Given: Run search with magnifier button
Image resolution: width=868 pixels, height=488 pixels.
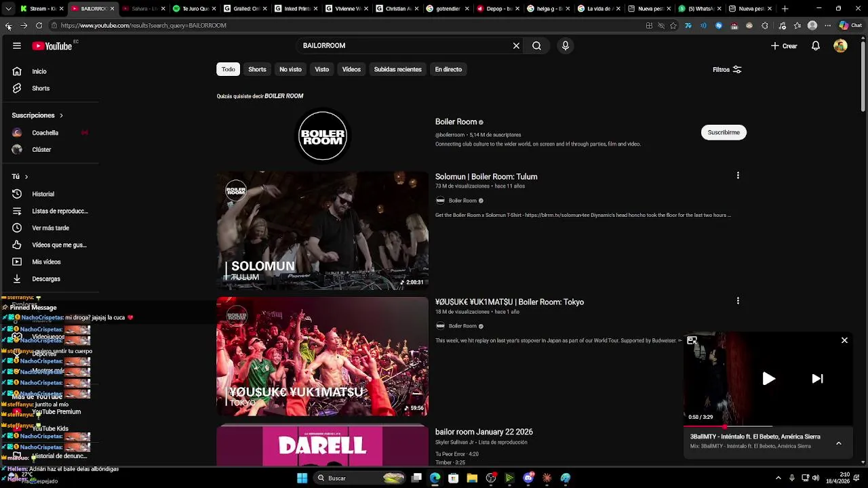Looking at the screenshot, I should (536, 46).
